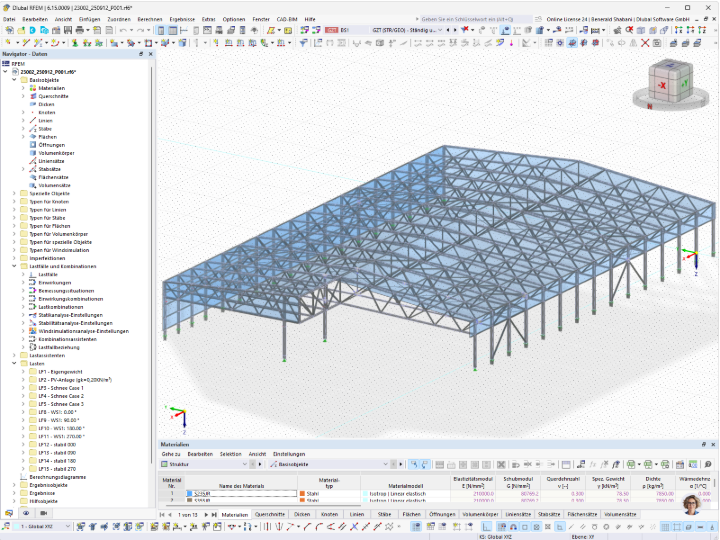Collapse the Lastfälle und Kombinationen folder
The height and width of the screenshot is (540, 720).
click(x=14, y=266)
